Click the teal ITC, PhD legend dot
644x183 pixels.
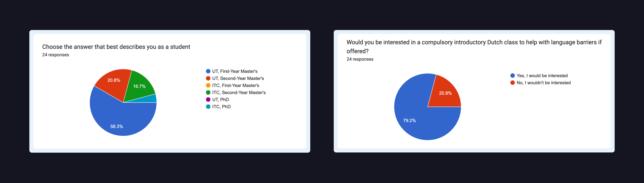(208, 107)
